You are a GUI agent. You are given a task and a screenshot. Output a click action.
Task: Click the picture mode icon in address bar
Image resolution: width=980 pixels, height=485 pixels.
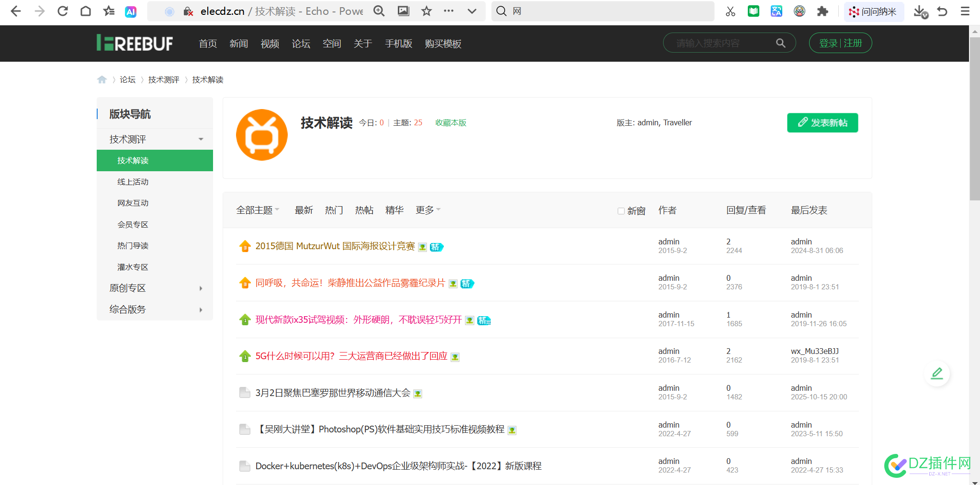coord(403,11)
